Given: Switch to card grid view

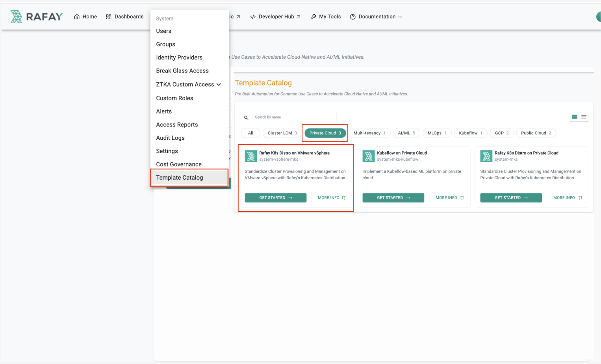Looking at the screenshot, I should pos(575,117).
